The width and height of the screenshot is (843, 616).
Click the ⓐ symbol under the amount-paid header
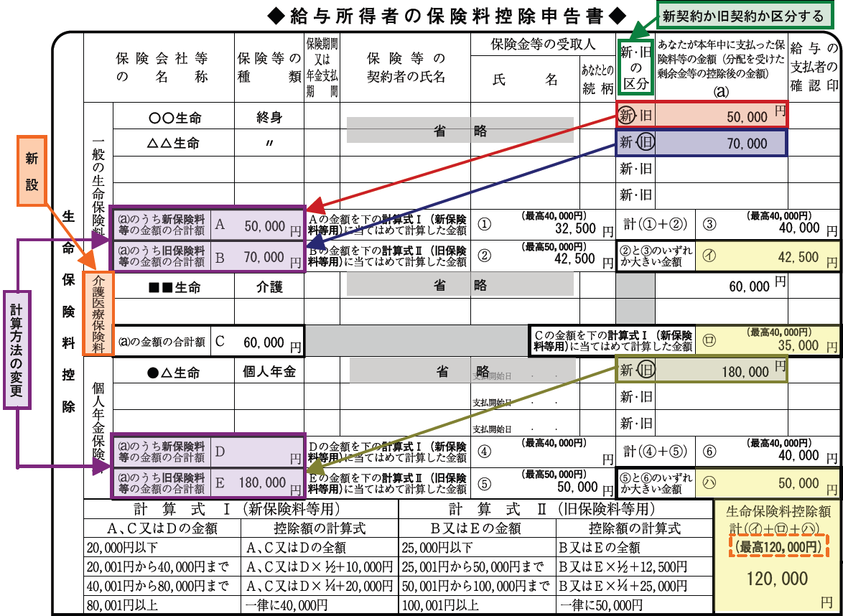tap(722, 92)
